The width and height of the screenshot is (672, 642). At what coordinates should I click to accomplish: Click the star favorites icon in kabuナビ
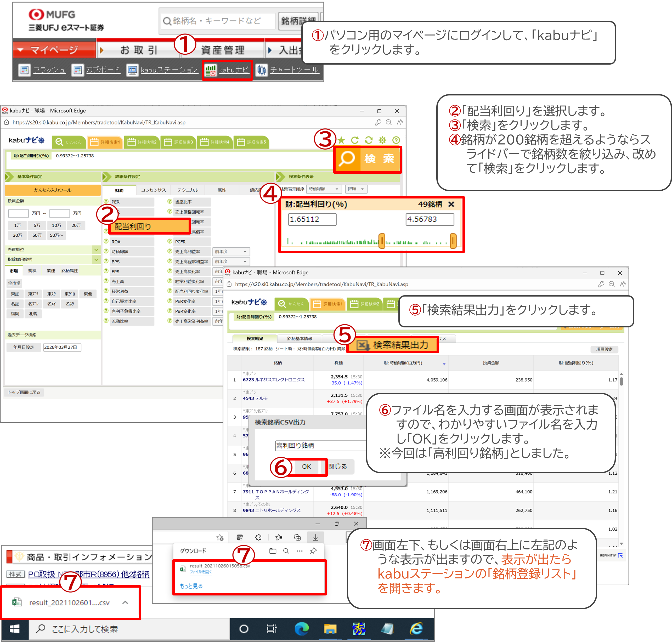coord(341,140)
